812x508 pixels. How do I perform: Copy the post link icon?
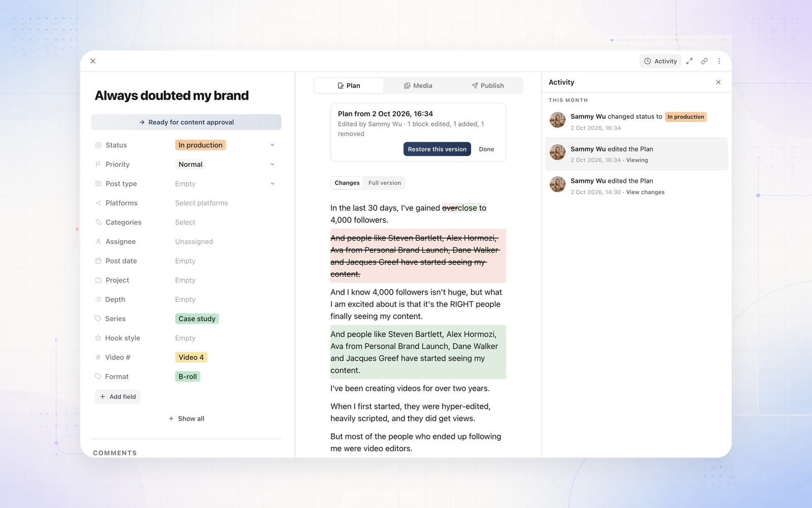coord(704,61)
